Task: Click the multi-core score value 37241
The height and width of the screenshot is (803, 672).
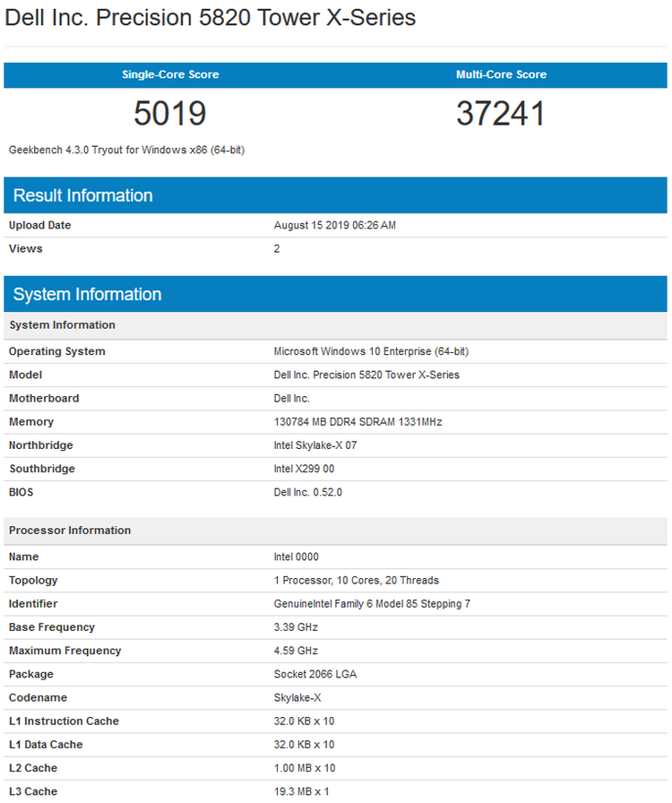Action: pos(501,113)
